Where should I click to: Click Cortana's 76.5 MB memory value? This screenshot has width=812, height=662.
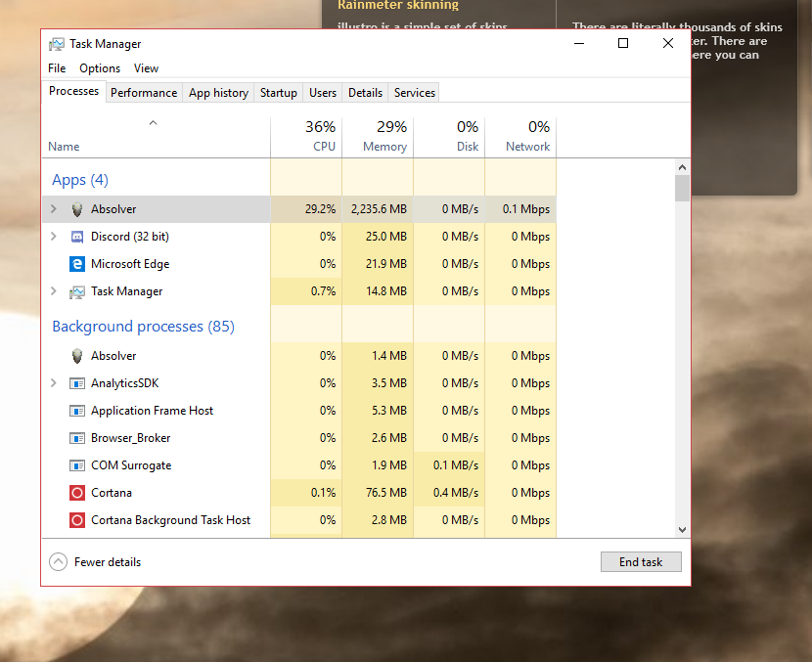386,493
